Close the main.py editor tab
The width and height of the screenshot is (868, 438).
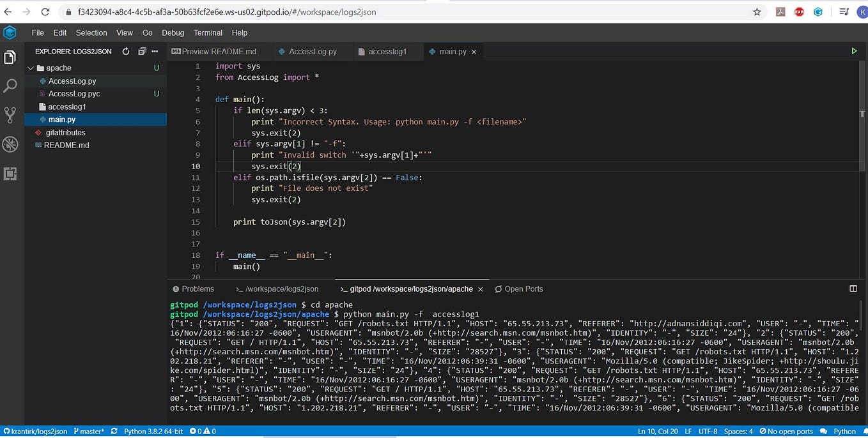coord(474,52)
